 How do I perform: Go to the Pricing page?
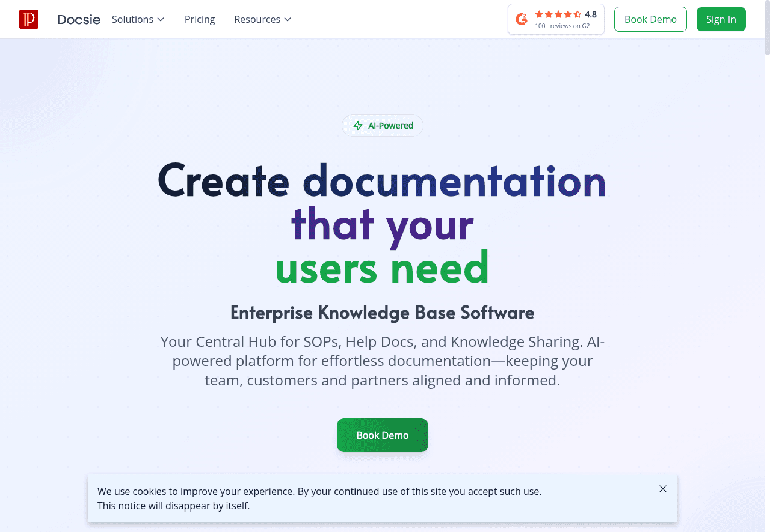(x=200, y=19)
